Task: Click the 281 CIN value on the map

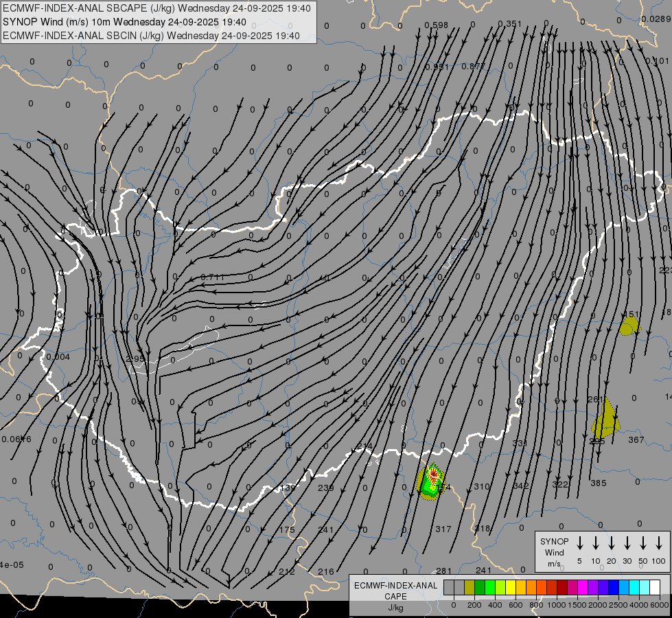Action: coord(443,571)
